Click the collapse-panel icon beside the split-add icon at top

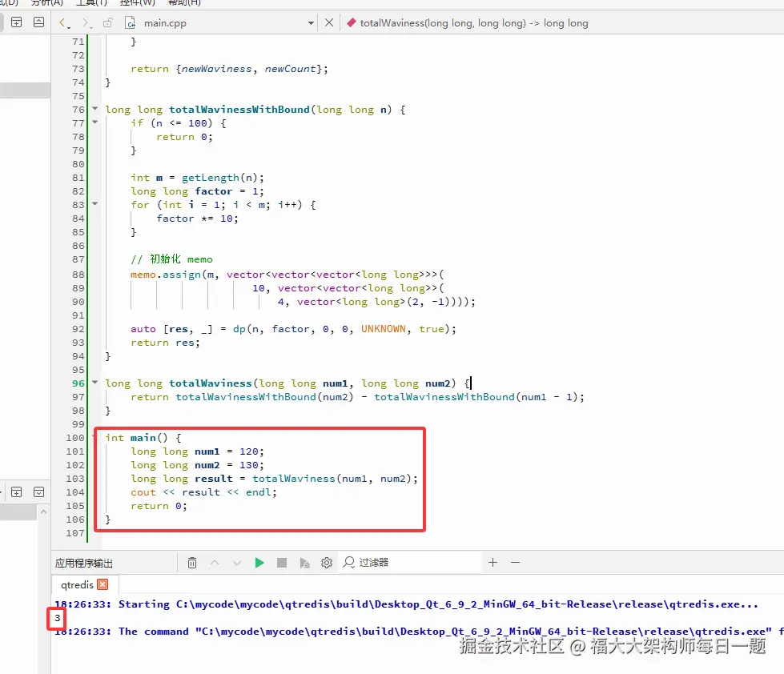click(38, 22)
